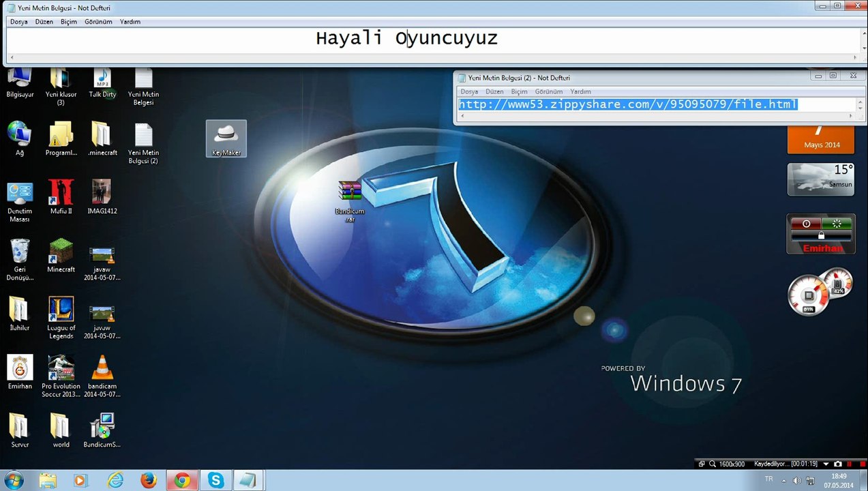The width and height of the screenshot is (868, 491).
Task: Open Yardım menu in Yeni Metin Belgesi window
Action: 130,22
